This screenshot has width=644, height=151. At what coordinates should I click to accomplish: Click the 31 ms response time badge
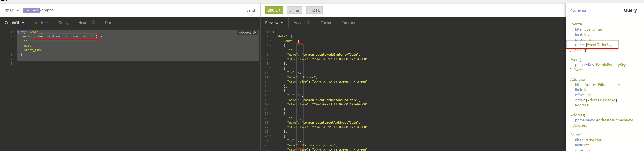pos(294,10)
